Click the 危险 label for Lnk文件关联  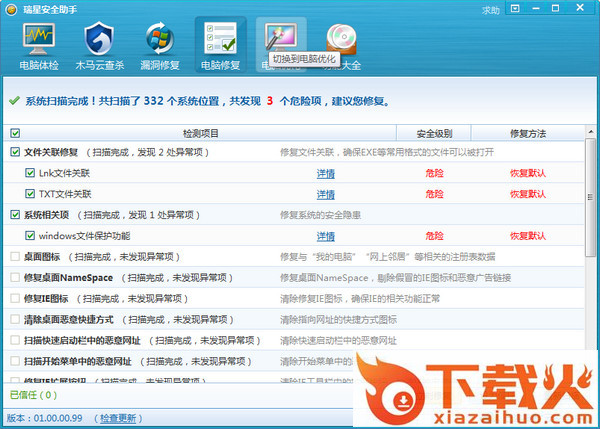[x=434, y=173]
